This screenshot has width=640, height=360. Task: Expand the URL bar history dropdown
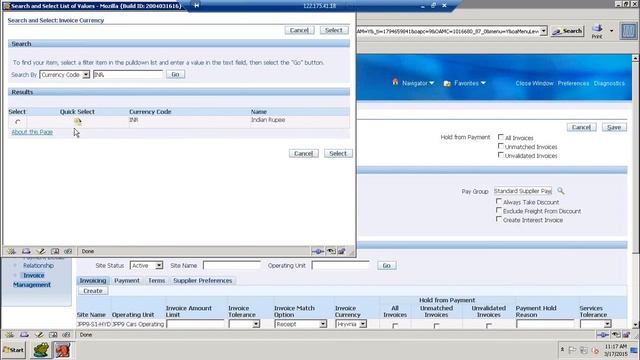click(543, 31)
